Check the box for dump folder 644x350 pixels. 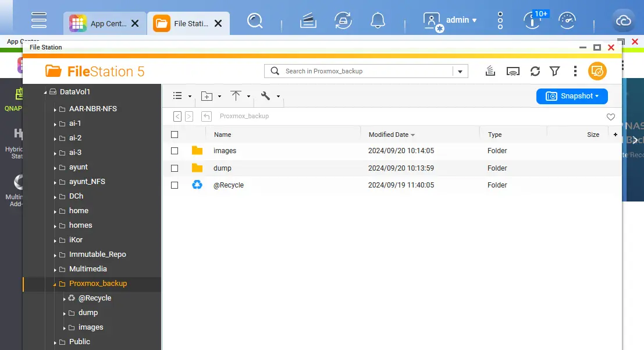point(175,168)
